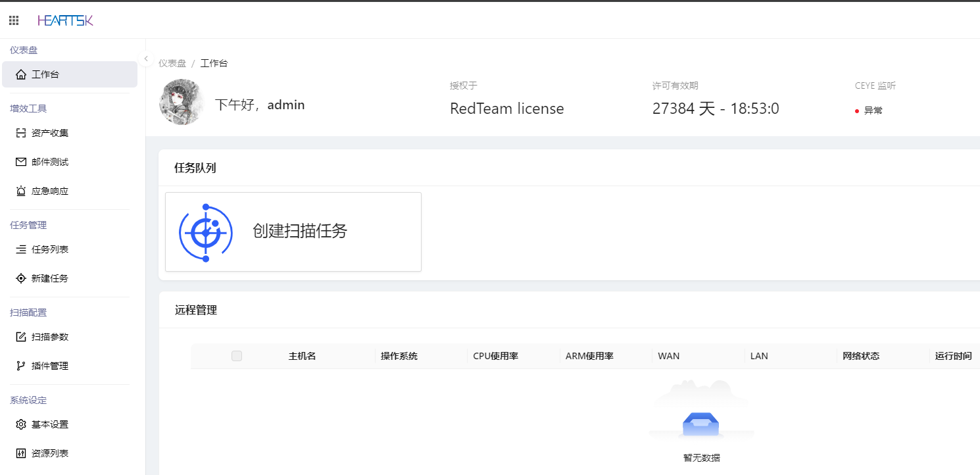Click the 创建扫描任务 create scan task card
980x475 pixels.
[293, 232]
